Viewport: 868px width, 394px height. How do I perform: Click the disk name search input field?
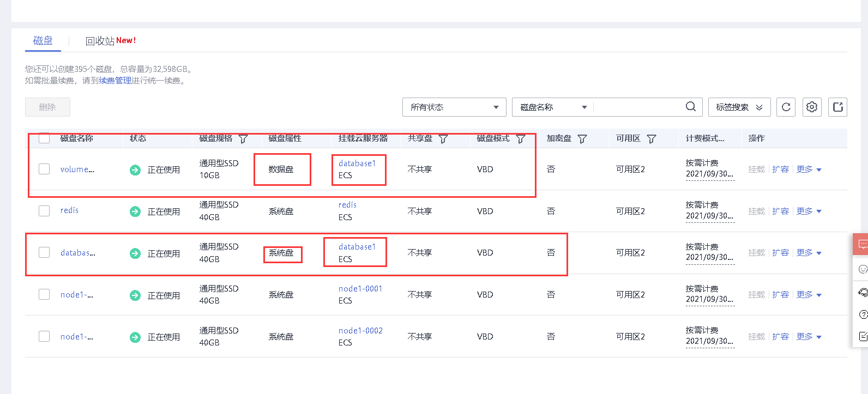pos(638,107)
